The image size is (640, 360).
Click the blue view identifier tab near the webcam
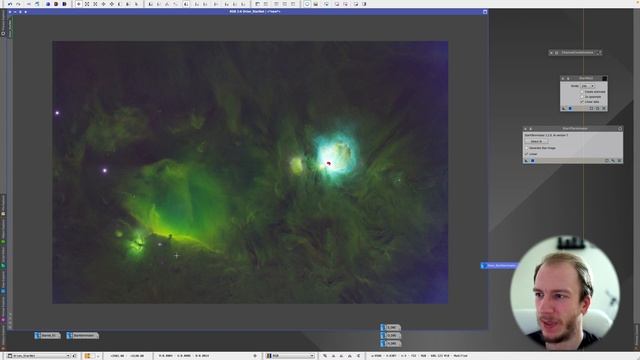pos(500,266)
